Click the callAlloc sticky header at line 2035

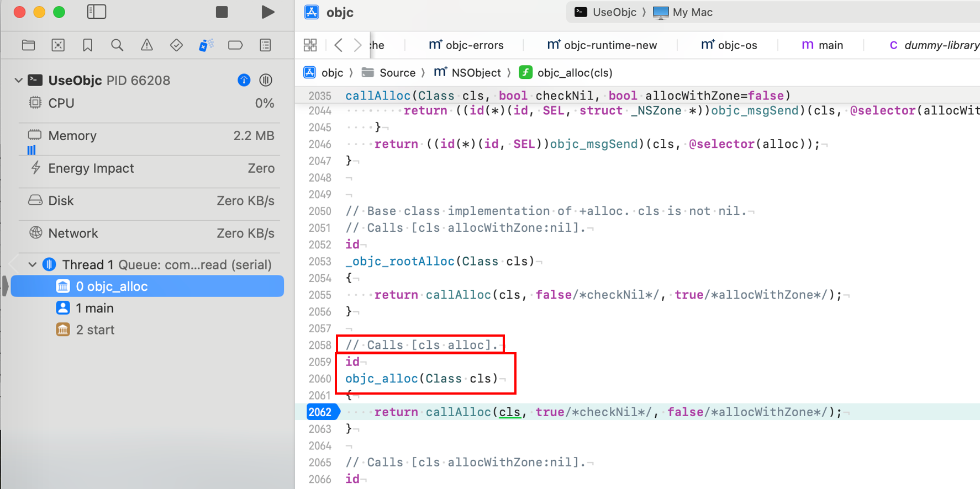tap(568, 95)
